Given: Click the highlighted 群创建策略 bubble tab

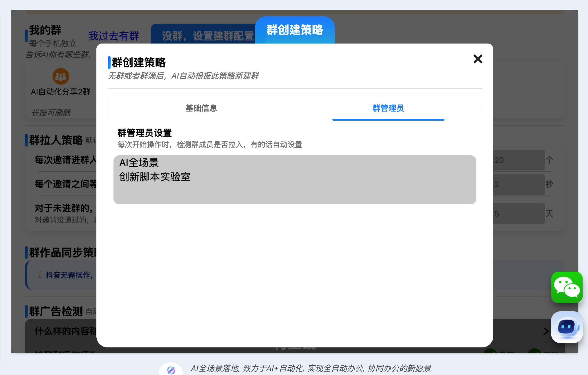Looking at the screenshot, I should point(295,30).
